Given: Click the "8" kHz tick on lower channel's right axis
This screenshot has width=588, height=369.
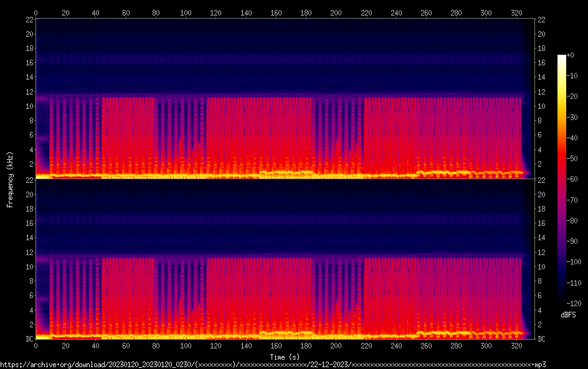Looking at the screenshot, I should [x=540, y=281].
